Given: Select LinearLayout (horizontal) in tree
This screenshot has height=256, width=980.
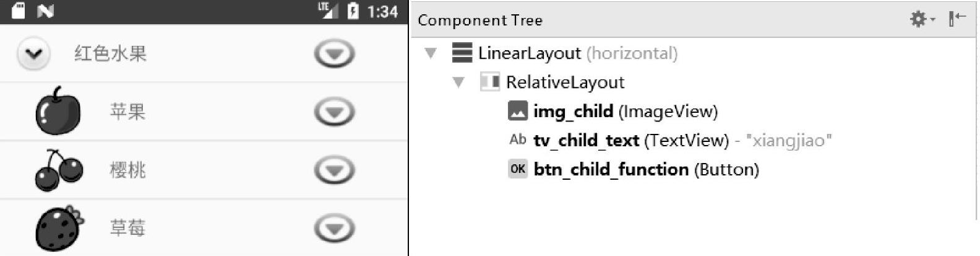Looking at the screenshot, I should click(x=577, y=53).
